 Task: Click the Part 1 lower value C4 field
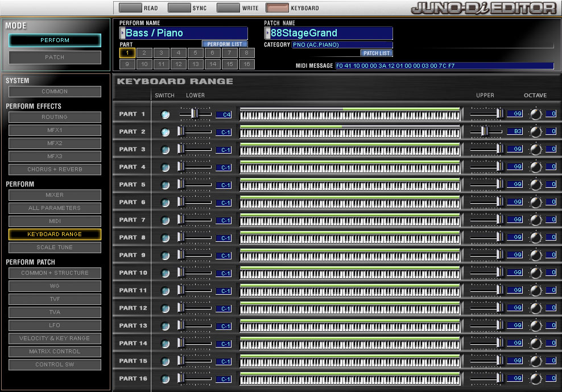tap(224, 115)
